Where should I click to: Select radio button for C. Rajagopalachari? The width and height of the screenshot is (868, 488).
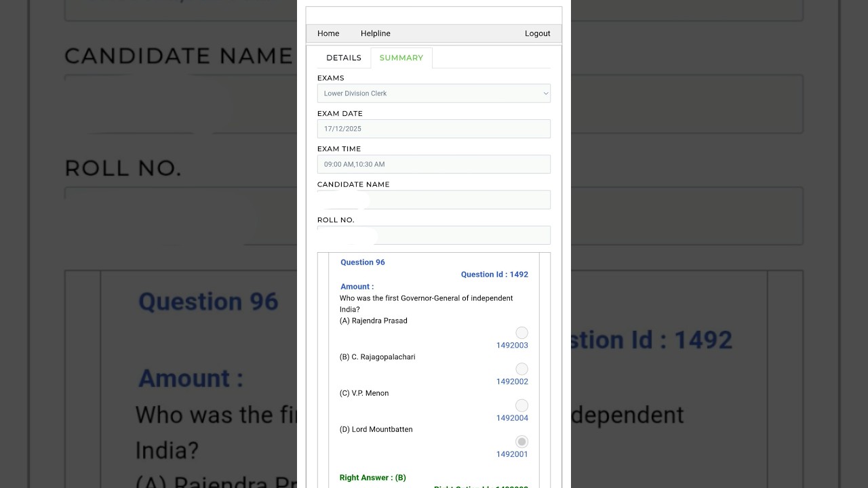521,369
